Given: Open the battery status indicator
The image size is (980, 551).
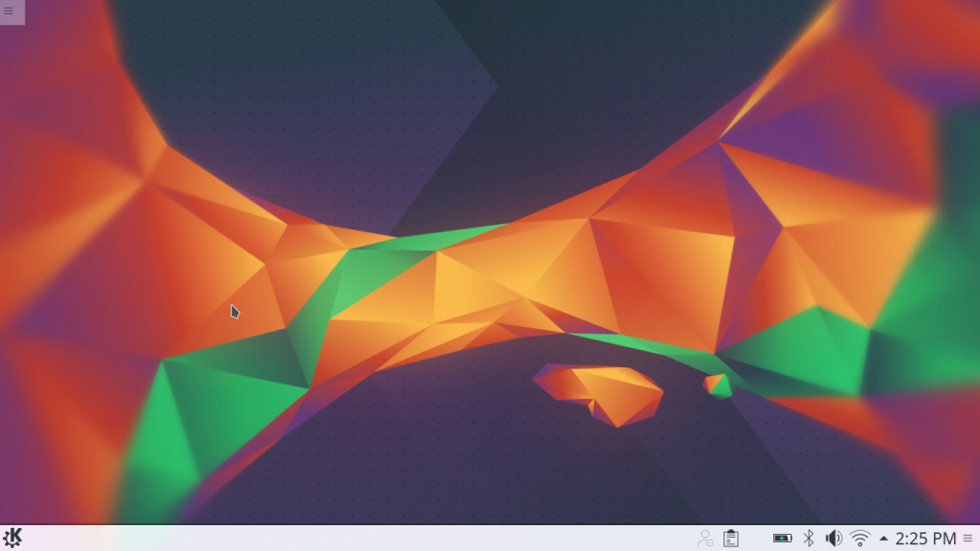Looking at the screenshot, I should tap(782, 538).
